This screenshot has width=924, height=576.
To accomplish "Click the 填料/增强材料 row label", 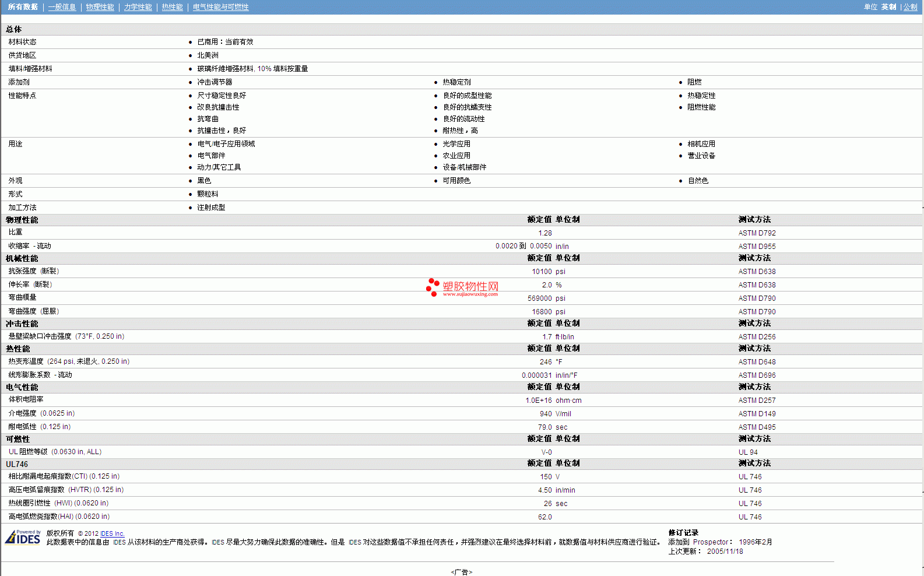I will coord(30,69).
